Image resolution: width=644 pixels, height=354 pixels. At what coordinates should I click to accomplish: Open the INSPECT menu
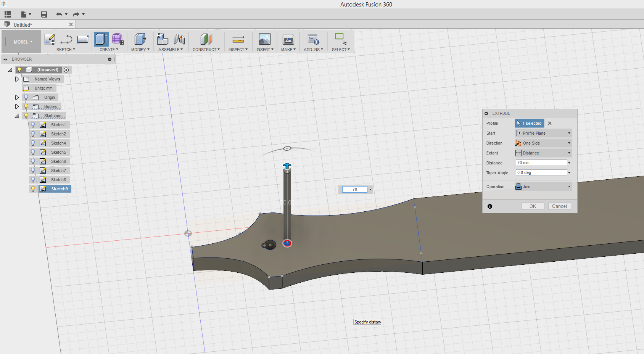coord(238,50)
